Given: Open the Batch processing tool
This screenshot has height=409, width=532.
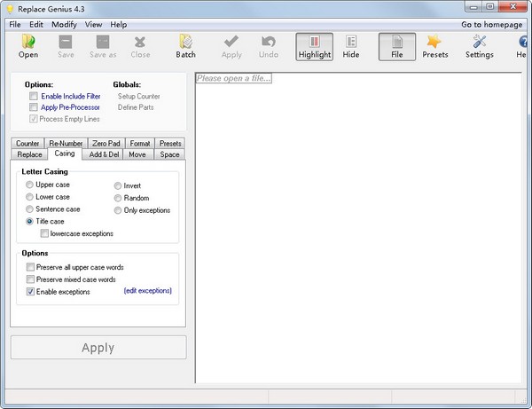Looking at the screenshot, I should pos(185,46).
